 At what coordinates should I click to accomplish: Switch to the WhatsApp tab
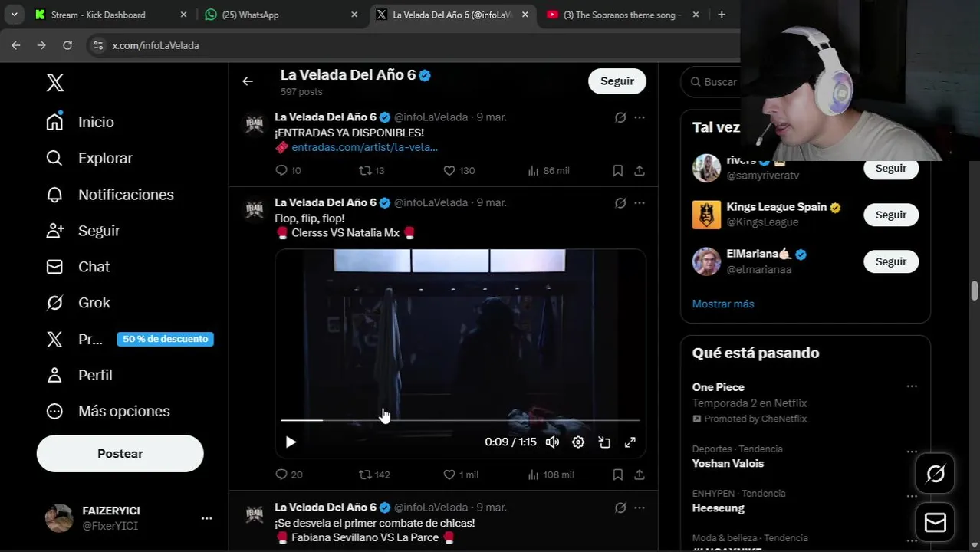tap(279, 15)
